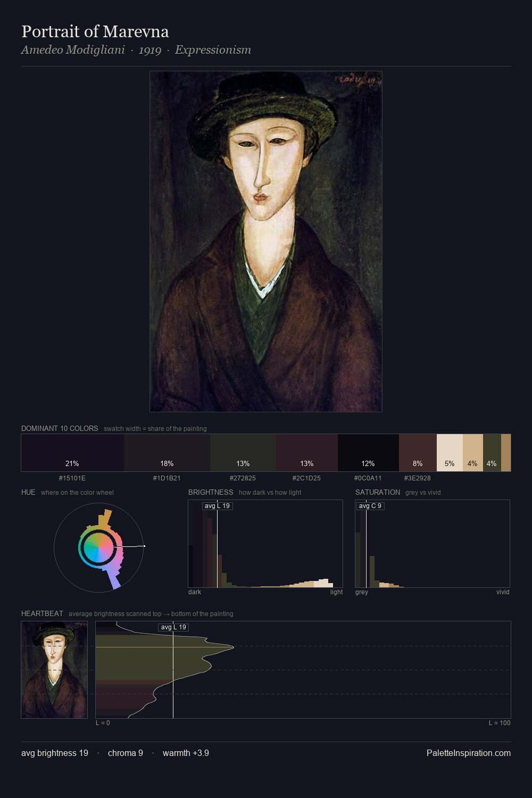The width and height of the screenshot is (532, 798).
Task: Click the hex label #272825
Action: click(243, 478)
